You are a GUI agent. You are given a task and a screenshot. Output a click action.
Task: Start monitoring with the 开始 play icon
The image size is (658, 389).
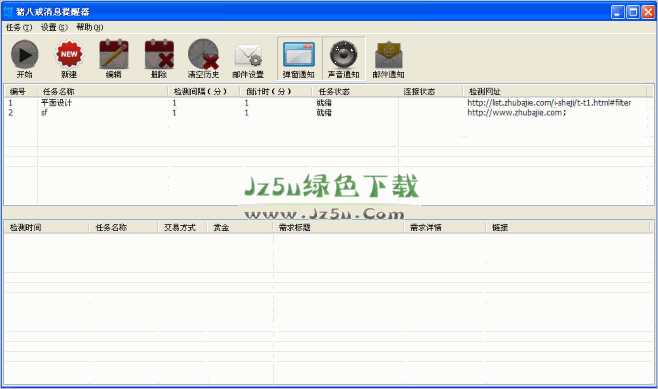(24, 58)
